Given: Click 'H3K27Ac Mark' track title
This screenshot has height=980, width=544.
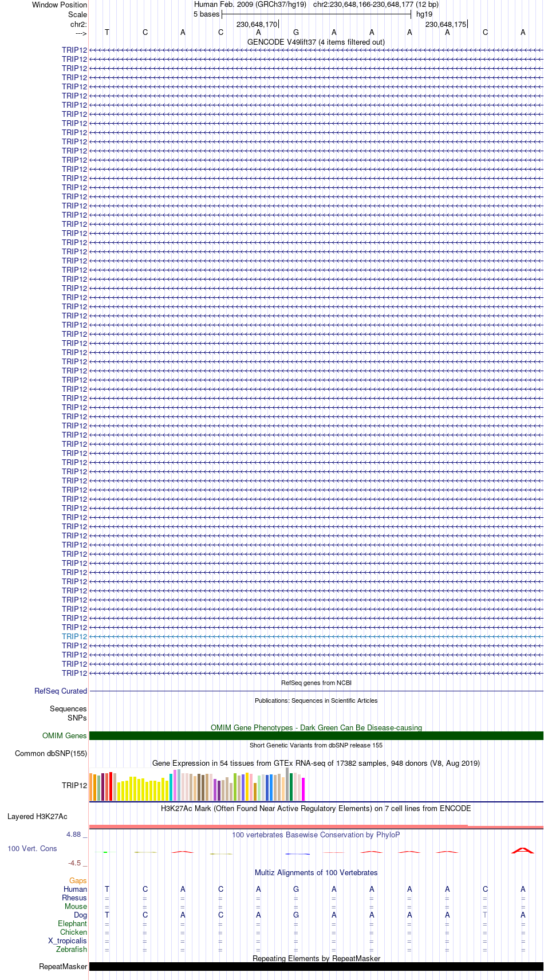Looking at the screenshot, I should pyautogui.click(x=316, y=809).
